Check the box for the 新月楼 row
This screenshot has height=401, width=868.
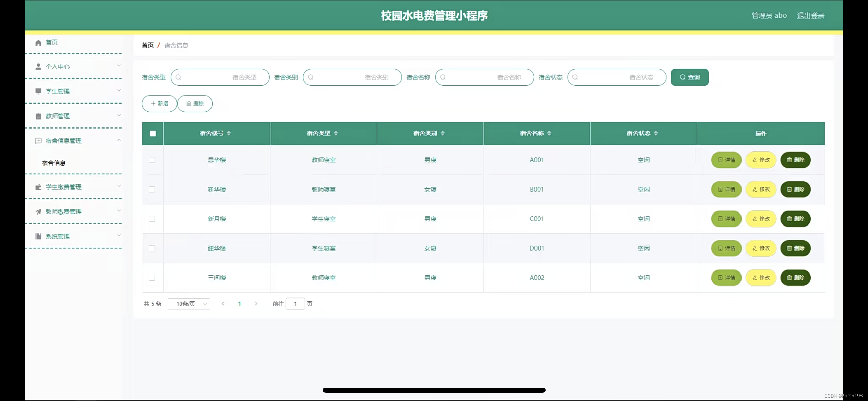pyautogui.click(x=152, y=219)
